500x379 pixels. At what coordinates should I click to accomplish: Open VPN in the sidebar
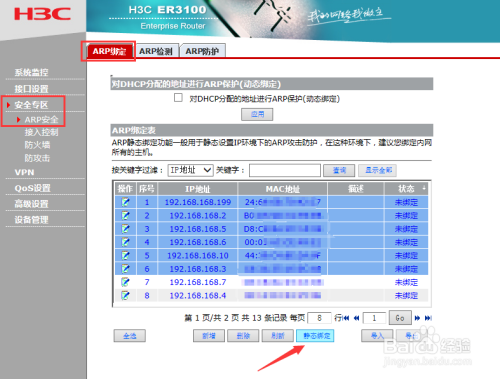(x=24, y=172)
